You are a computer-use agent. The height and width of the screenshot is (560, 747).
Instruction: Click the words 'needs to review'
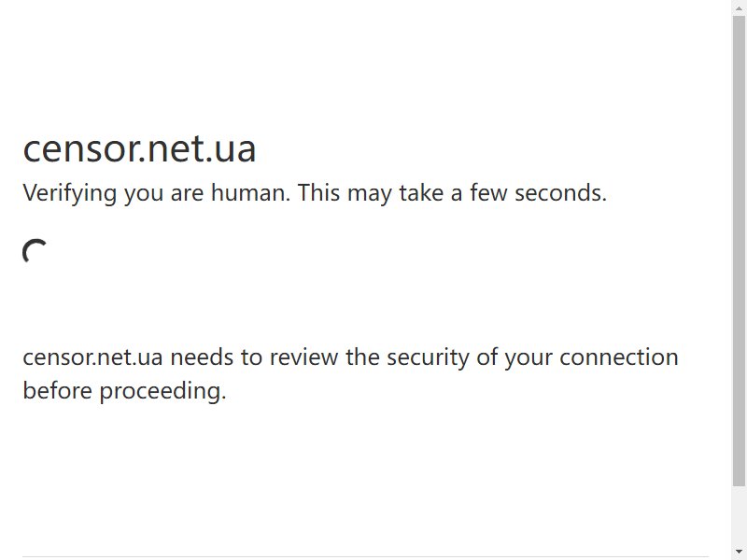click(x=254, y=357)
